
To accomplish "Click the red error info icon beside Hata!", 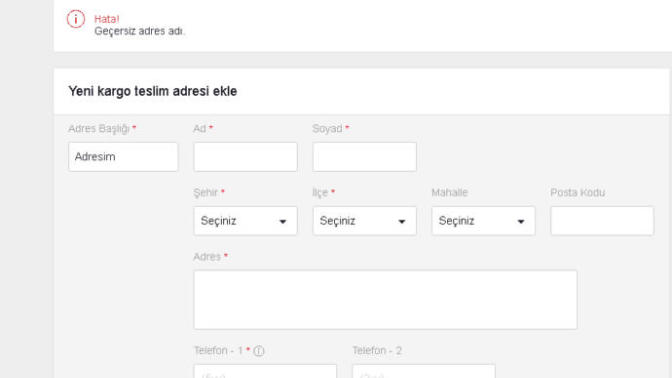I will coord(76,19).
